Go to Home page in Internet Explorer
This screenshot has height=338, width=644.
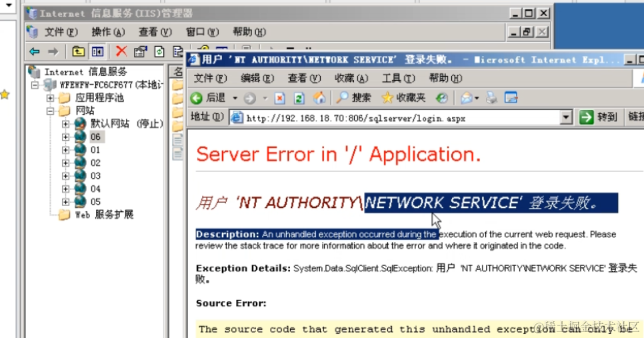pos(319,98)
